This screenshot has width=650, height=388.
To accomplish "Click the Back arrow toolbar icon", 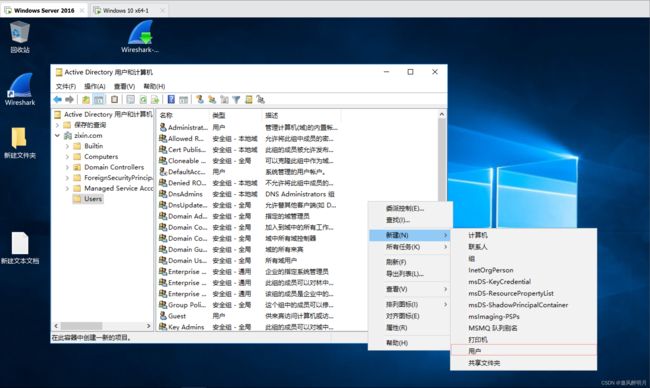I will pyautogui.click(x=58, y=99).
